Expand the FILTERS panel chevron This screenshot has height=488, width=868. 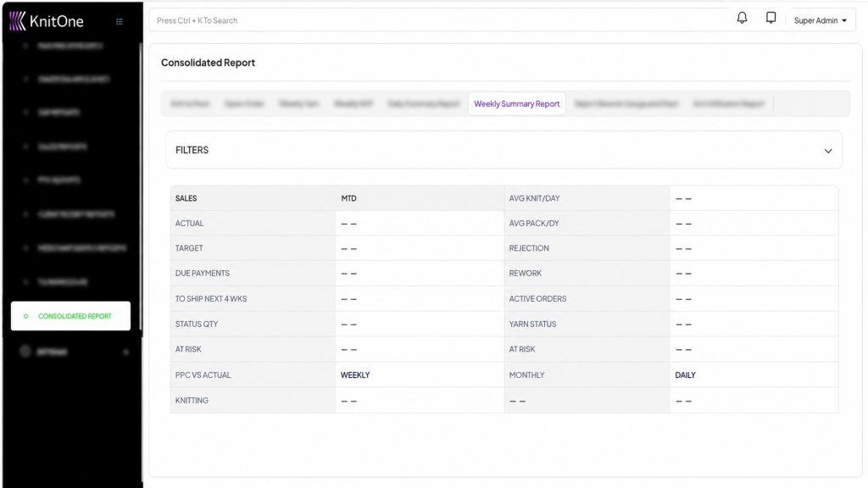(827, 151)
